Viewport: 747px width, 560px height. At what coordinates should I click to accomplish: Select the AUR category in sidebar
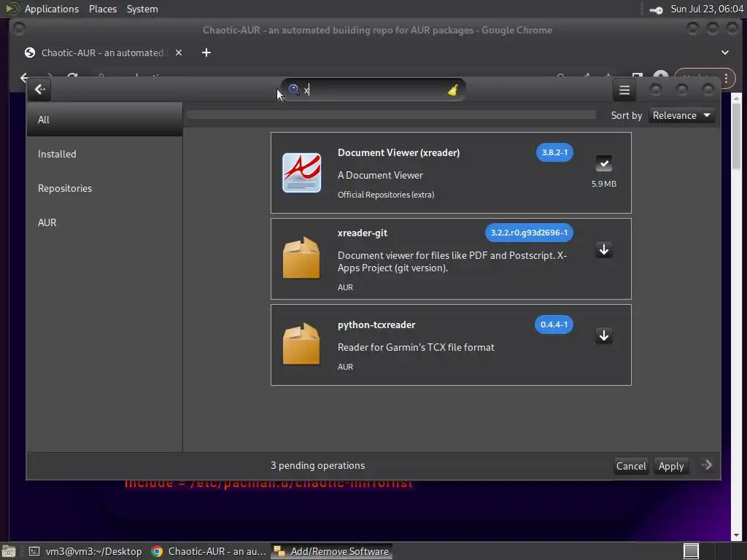pos(105,222)
